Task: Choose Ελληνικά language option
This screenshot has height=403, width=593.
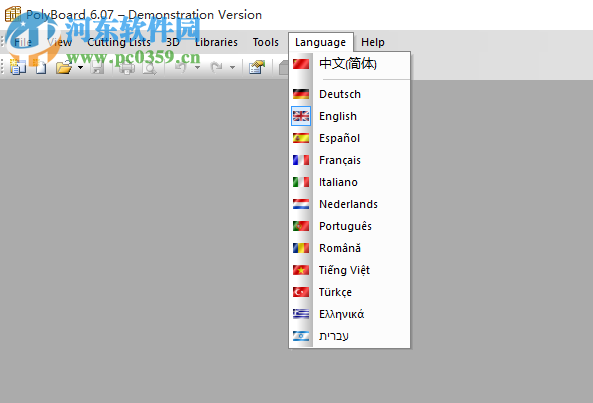Action: [x=349, y=314]
